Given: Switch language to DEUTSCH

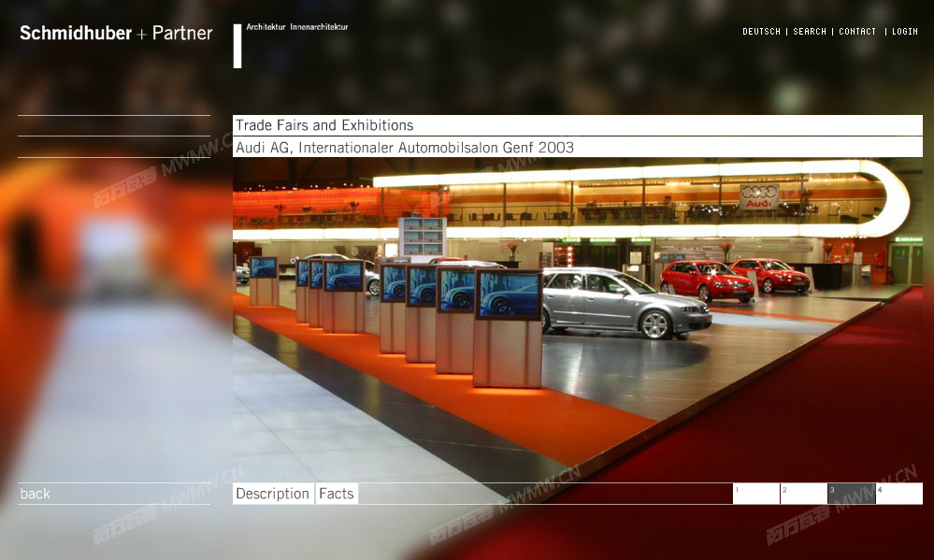Looking at the screenshot, I should (761, 32).
